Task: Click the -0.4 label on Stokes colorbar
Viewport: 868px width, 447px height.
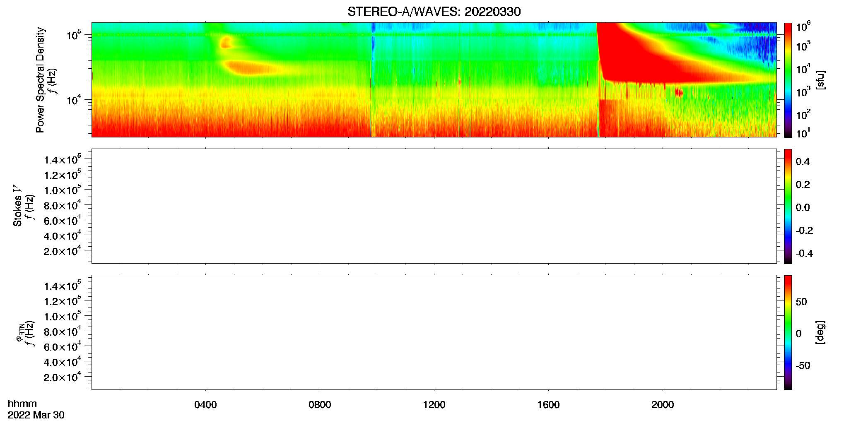Action: [x=804, y=253]
